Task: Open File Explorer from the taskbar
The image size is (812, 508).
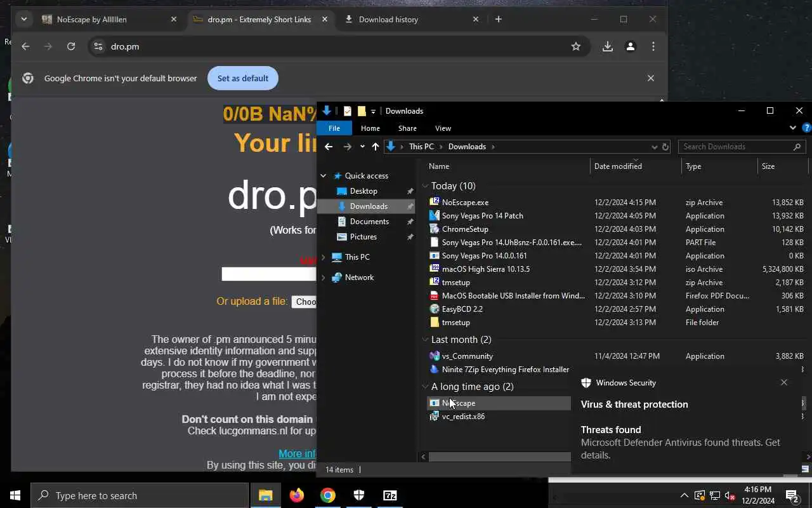Action: 265,495
